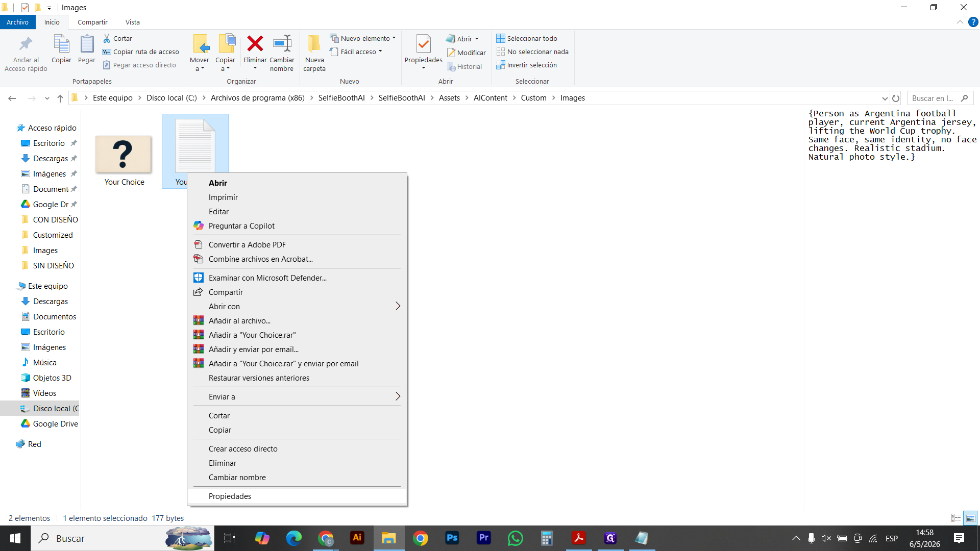Screen dimensions: 980x551
Task: Refresh the current folder view
Action: pyautogui.click(x=896, y=98)
